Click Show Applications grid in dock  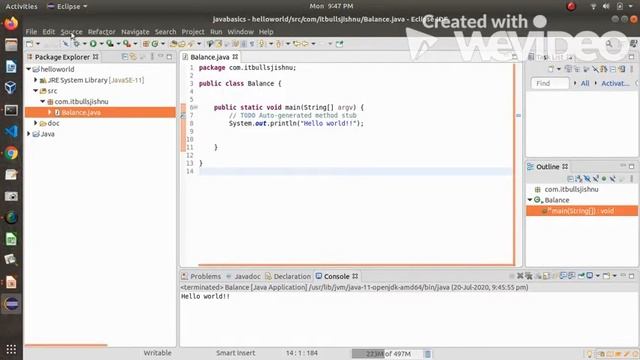point(11,349)
